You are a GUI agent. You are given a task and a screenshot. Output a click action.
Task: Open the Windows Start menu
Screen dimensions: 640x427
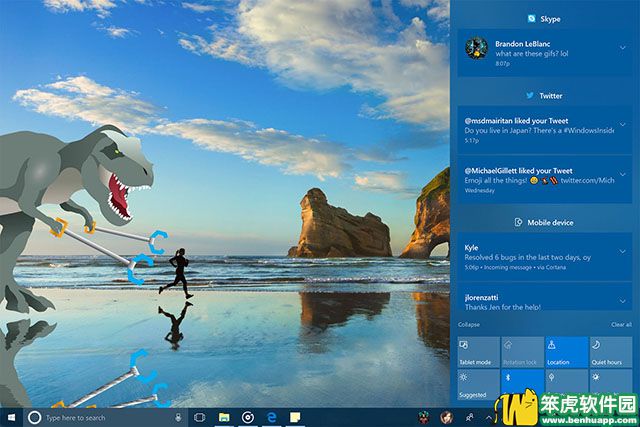11,417
